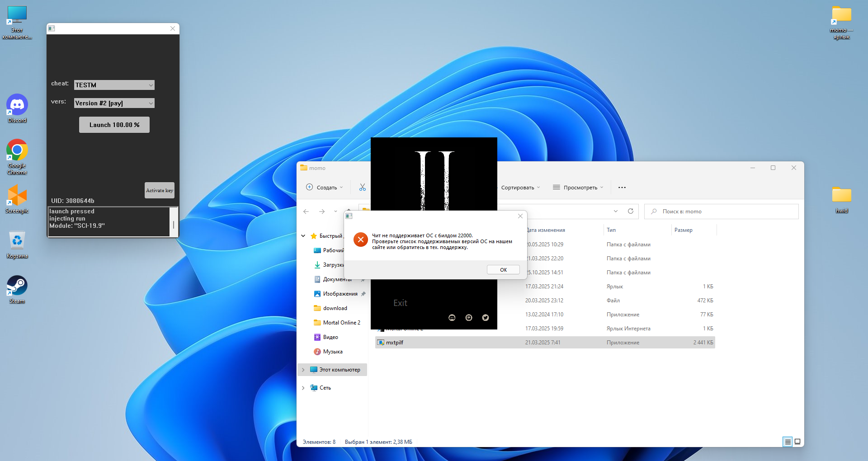The width and height of the screenshot is (868, 461).
Task: Expand the Сеть tree node
Action: (x=303, y=388)
